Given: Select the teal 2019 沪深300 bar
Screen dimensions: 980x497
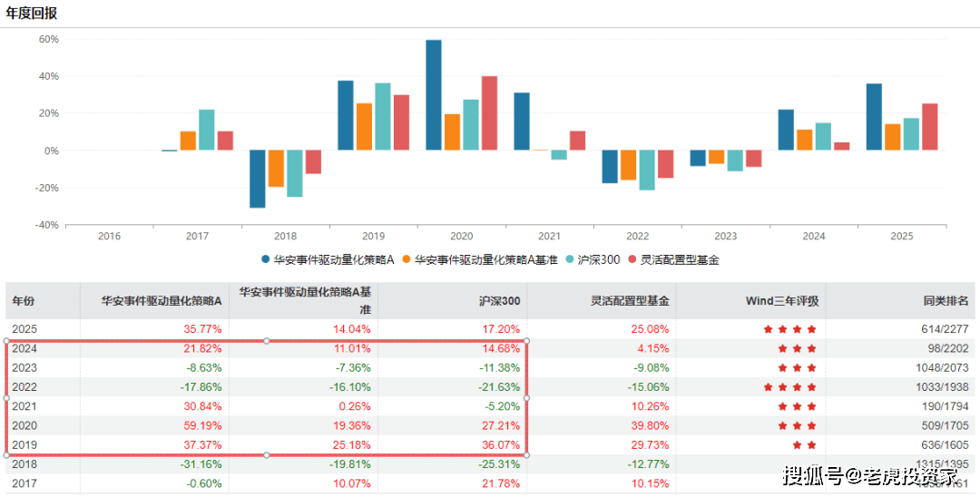Looking at the screenshot, I should pos(383,117).
